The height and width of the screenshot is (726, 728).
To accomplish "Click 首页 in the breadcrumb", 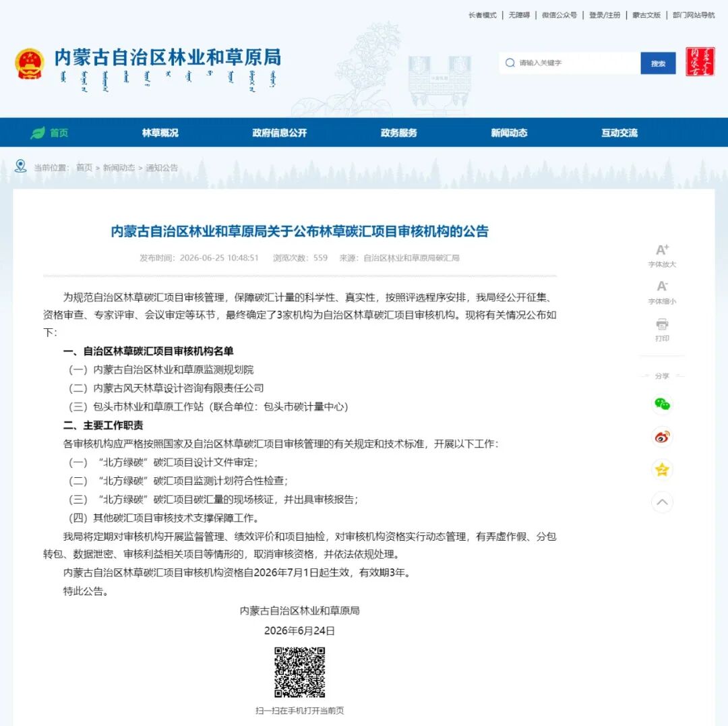I will 84,168.
